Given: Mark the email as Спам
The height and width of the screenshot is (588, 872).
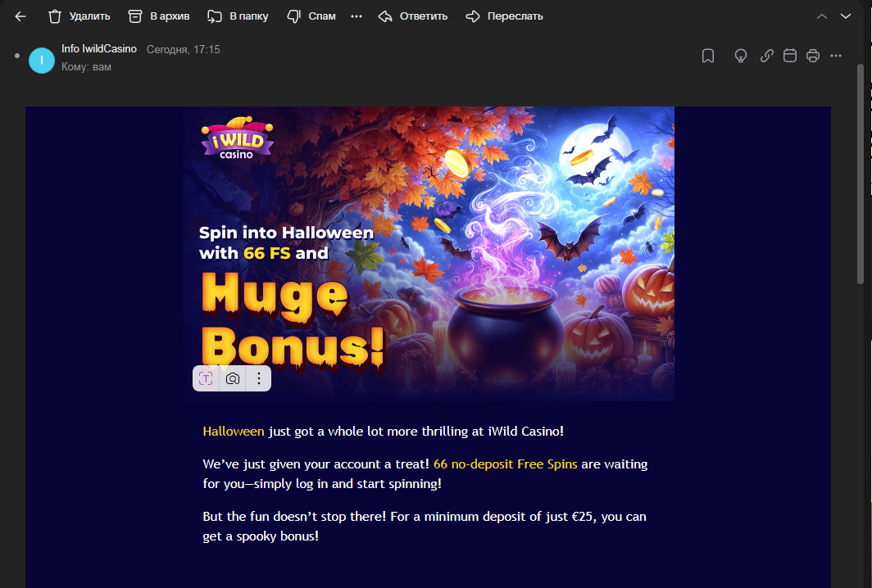Looking at the screenshot, I should [311, 16].
